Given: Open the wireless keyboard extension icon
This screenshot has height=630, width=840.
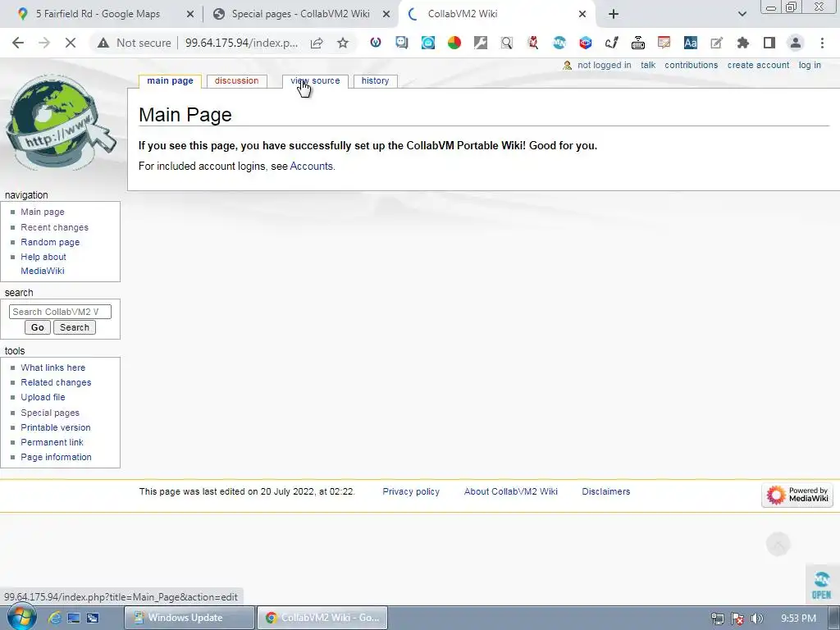Looking at the screenshot, I should pos(638,43).
